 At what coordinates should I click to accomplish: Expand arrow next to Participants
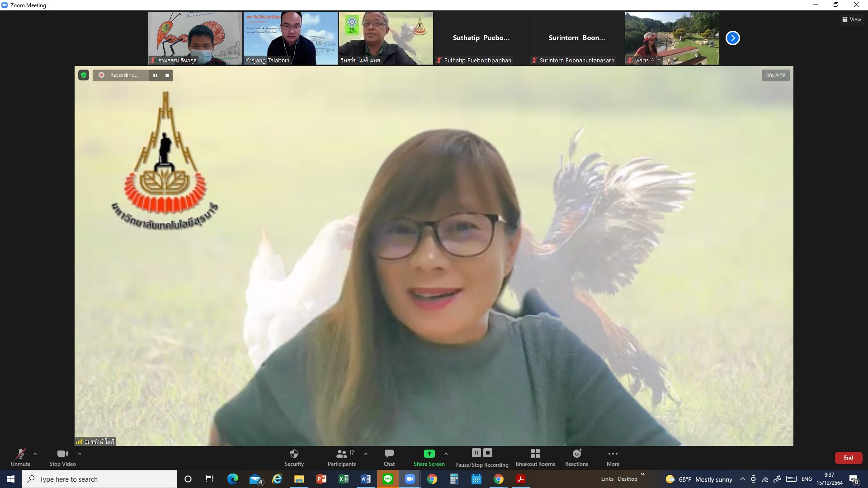(x=366, y=454)
